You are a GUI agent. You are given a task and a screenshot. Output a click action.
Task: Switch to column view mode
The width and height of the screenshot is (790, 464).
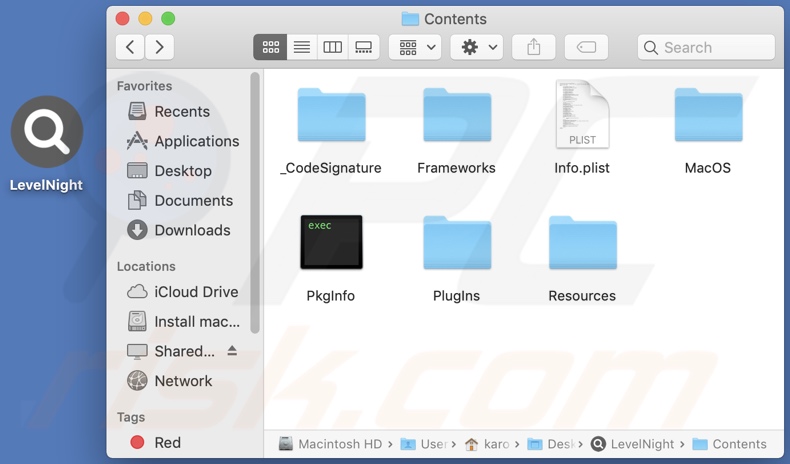(x=333, y=47)
